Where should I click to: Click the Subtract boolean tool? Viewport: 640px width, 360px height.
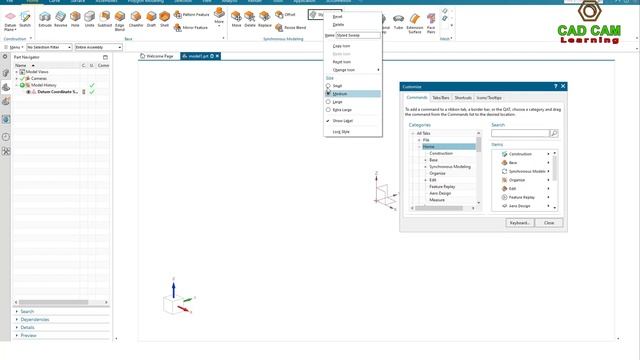(104, 20)
